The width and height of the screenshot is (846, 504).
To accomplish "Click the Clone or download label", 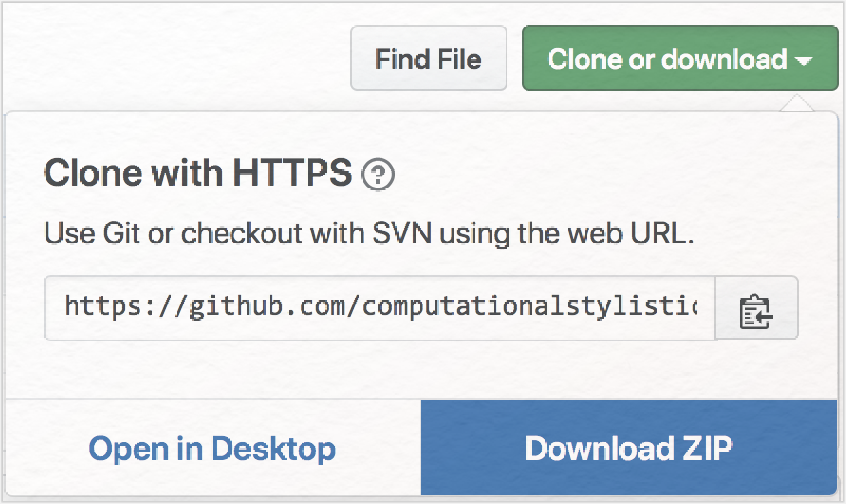I will [668, 59].
